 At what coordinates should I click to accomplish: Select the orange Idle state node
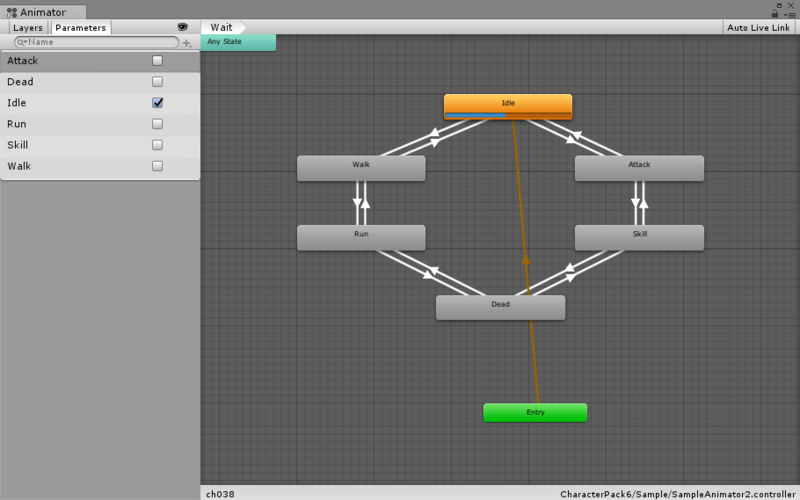click(x=508, y=107)
